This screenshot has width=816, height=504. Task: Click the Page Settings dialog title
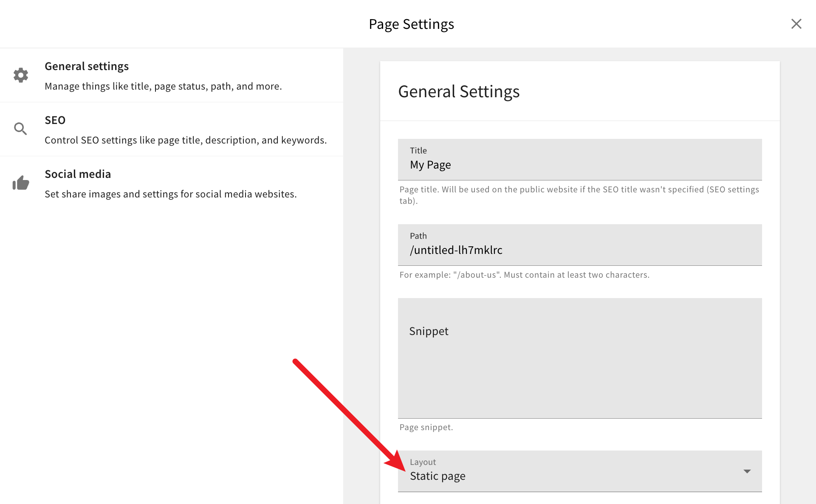(x=412, y=24)
